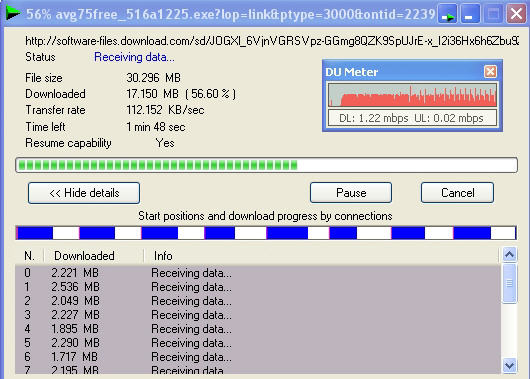Select connection row 3 with 2.227 MB
The image size is (530, 379).
(258, 315)
